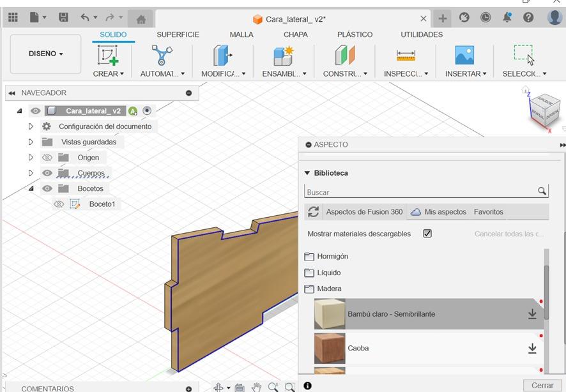Show the hidden Origen folder
The width and height of the screenshot is (566, 392).
click(x=47, y=158)
